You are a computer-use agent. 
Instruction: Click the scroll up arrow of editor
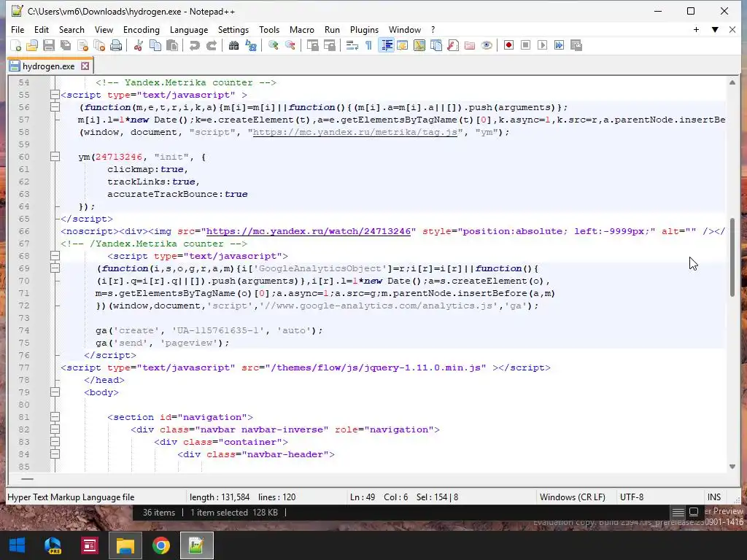[732, 82]
